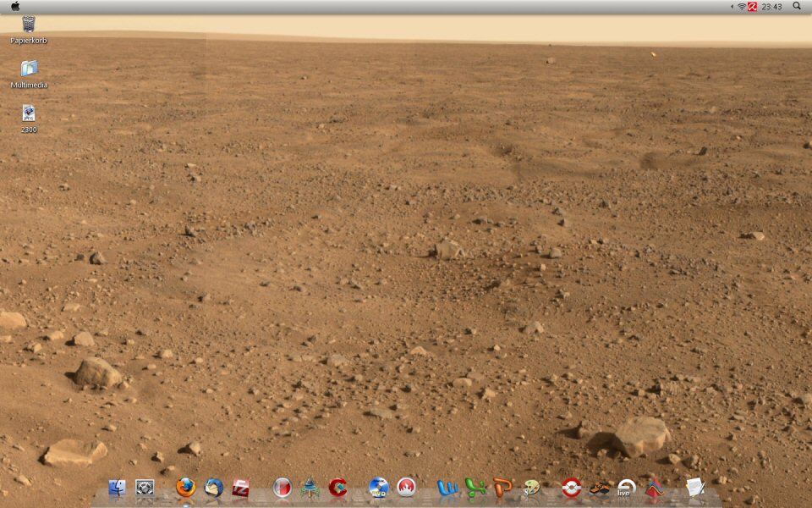812x508 pixels.
Task: Open the Multimedia folder on desktop
Action: point(29,69)
